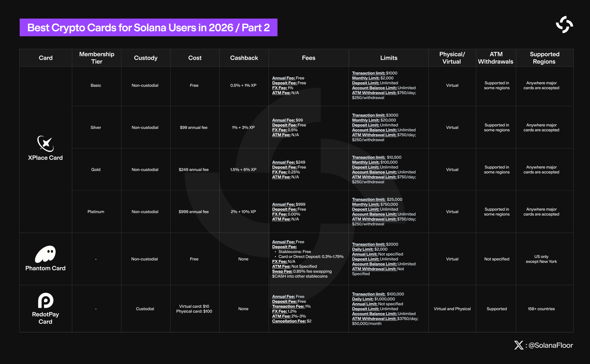This screenshot has width=590, height=364.
Task: Click the Custodial cell for RedotPay
Action: pos(145,309)
